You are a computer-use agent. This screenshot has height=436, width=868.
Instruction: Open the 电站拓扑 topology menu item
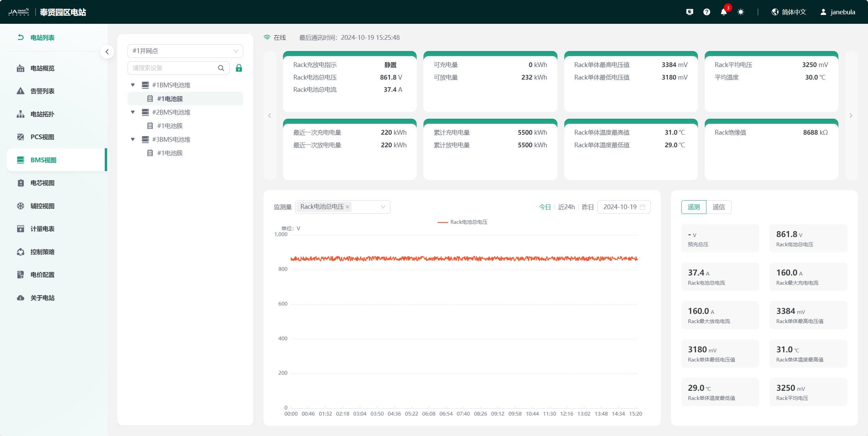tap(42, 114)
